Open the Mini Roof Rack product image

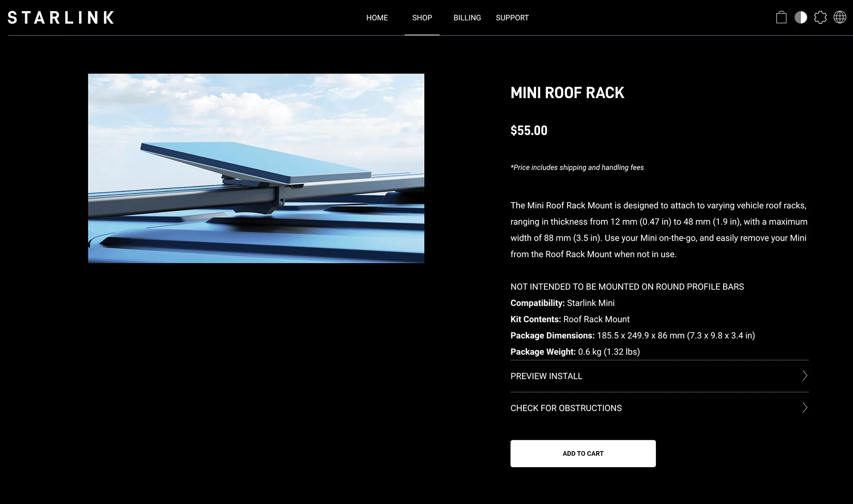point(256,168)
